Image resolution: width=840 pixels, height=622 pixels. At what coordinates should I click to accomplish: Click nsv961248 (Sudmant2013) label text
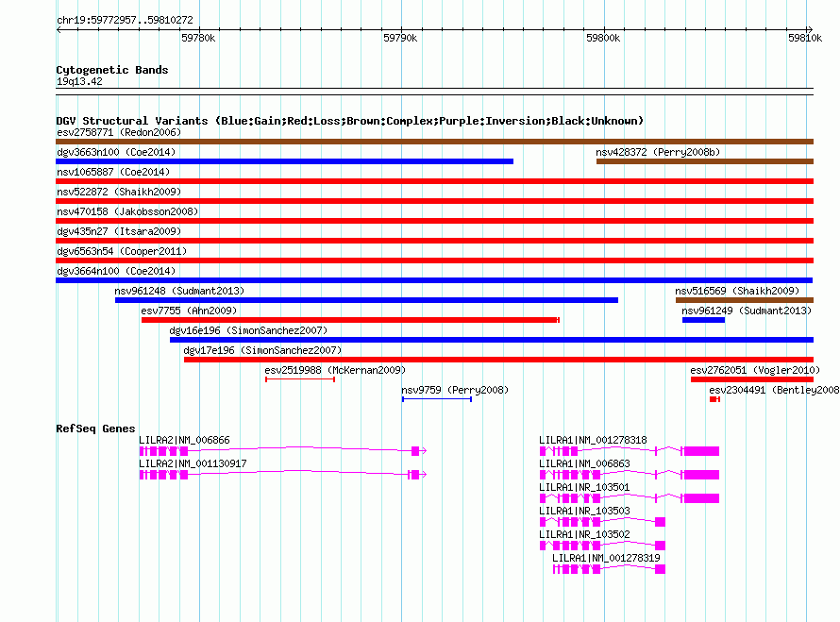pos(179,291)
